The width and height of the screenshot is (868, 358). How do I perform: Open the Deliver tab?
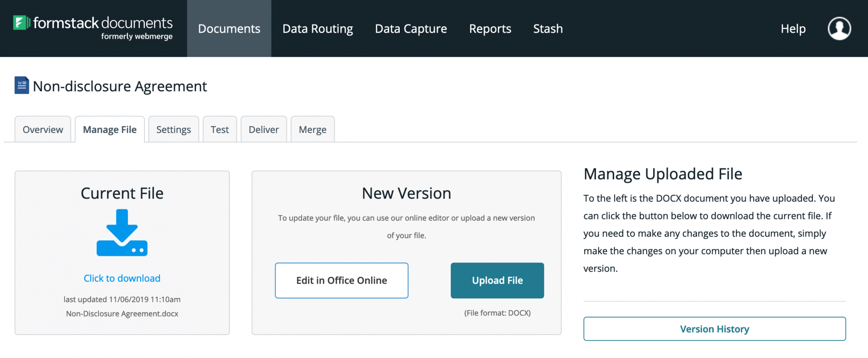(x=264, y=129)
